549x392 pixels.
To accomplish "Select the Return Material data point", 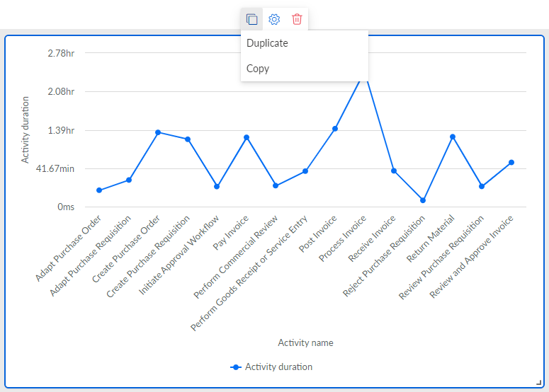I will pyautogui.click(x=453, y=137).
